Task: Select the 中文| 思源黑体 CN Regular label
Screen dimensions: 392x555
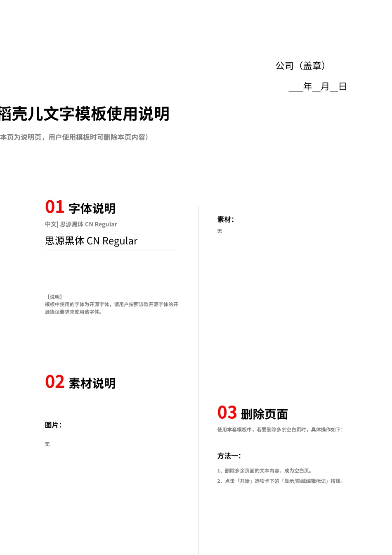Action: pyautogui.click(x=81, y=224)
